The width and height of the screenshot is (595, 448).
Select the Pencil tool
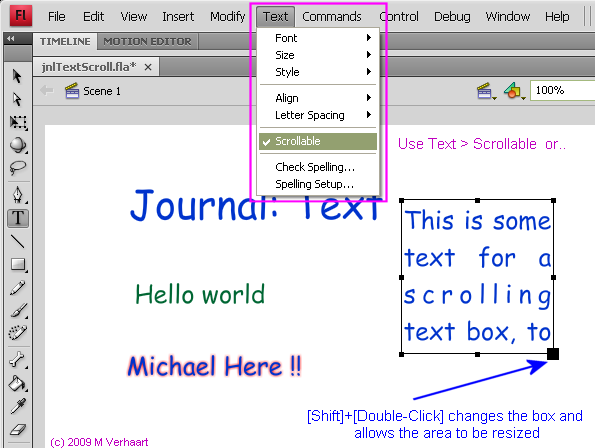18,288
